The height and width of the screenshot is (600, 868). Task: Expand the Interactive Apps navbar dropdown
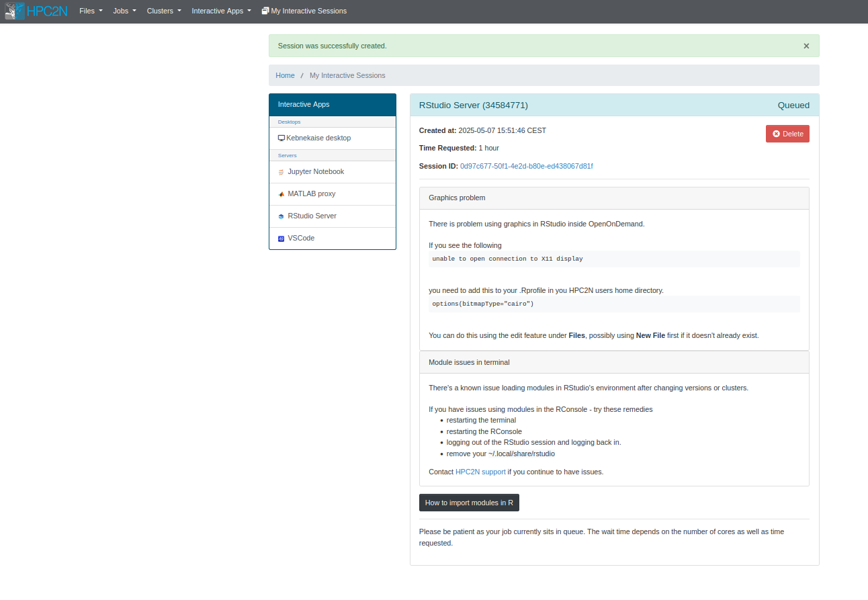click(221, 11)
